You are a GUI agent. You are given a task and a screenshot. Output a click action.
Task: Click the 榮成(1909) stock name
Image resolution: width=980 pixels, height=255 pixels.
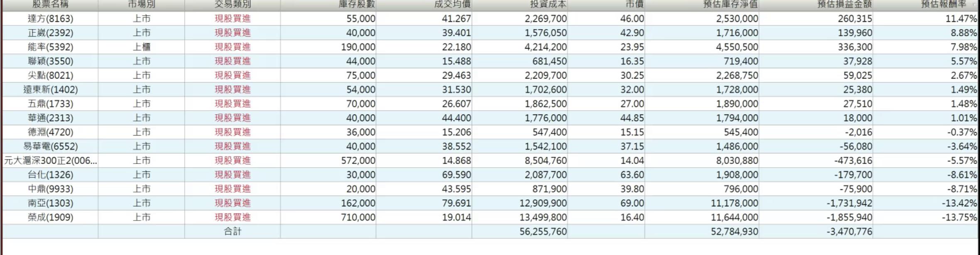[50, 217]
